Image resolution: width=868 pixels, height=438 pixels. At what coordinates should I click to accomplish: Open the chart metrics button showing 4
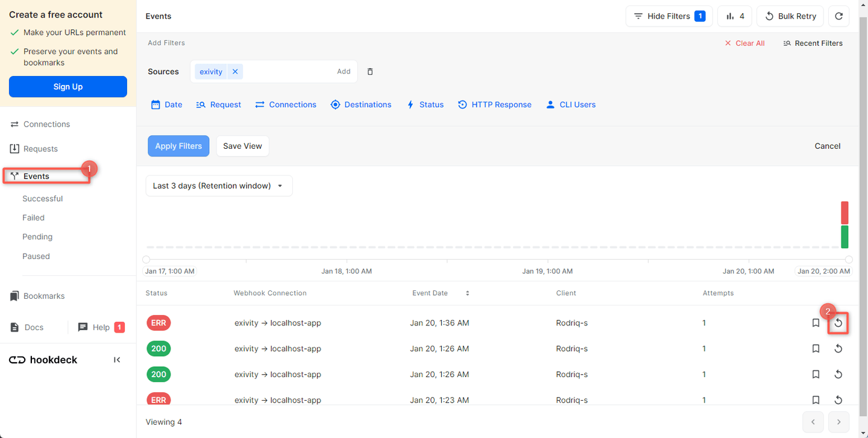[x=734, y=16]
